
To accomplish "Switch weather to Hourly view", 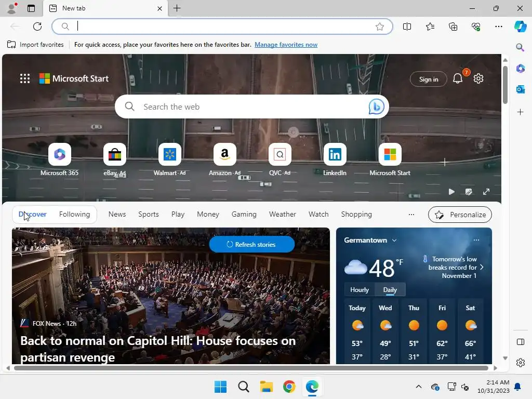I will coord(360,290).
